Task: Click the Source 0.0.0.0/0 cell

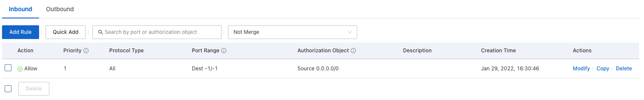Action: coord(318,69)
